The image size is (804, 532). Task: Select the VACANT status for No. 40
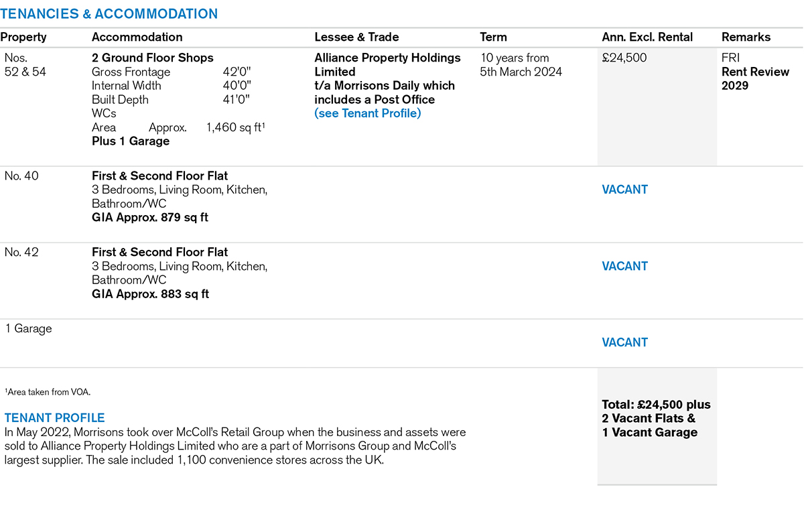pos(624,190)
